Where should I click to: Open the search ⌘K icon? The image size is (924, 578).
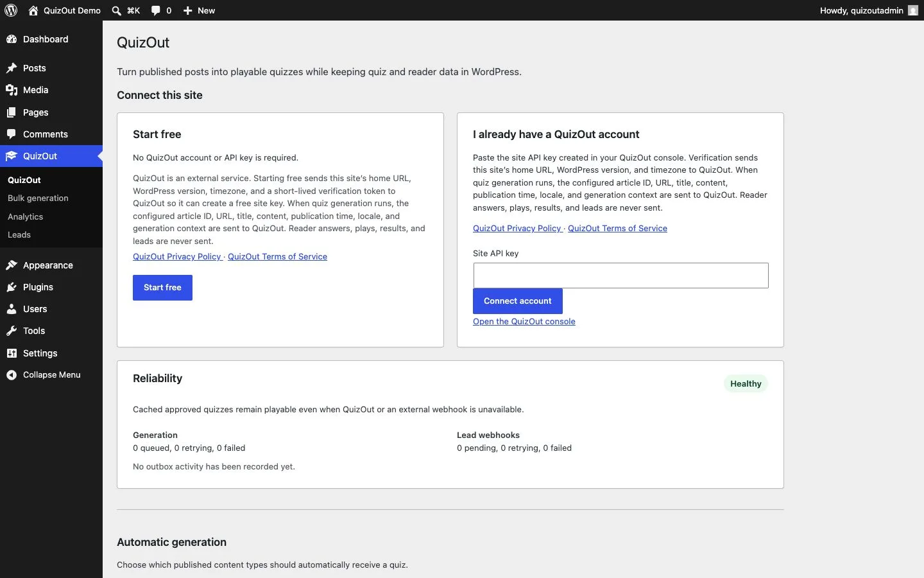click(116, 10)
